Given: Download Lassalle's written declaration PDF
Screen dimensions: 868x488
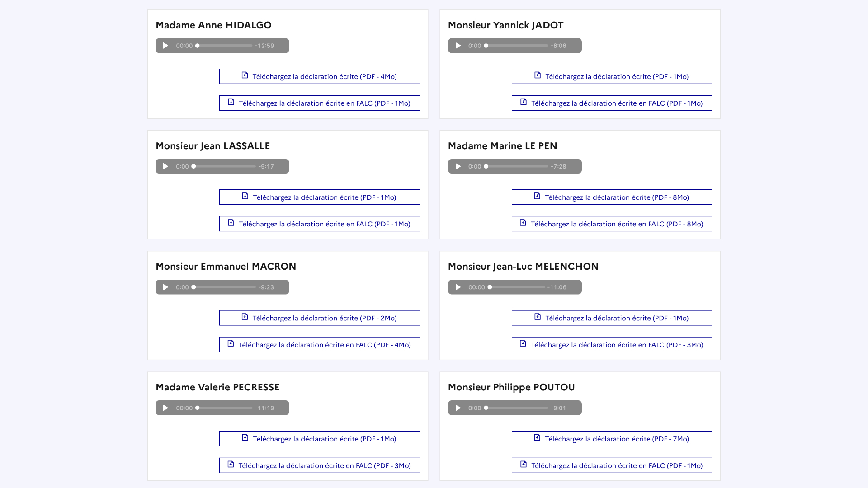Looking at the screenshot, I should [320, 197].
